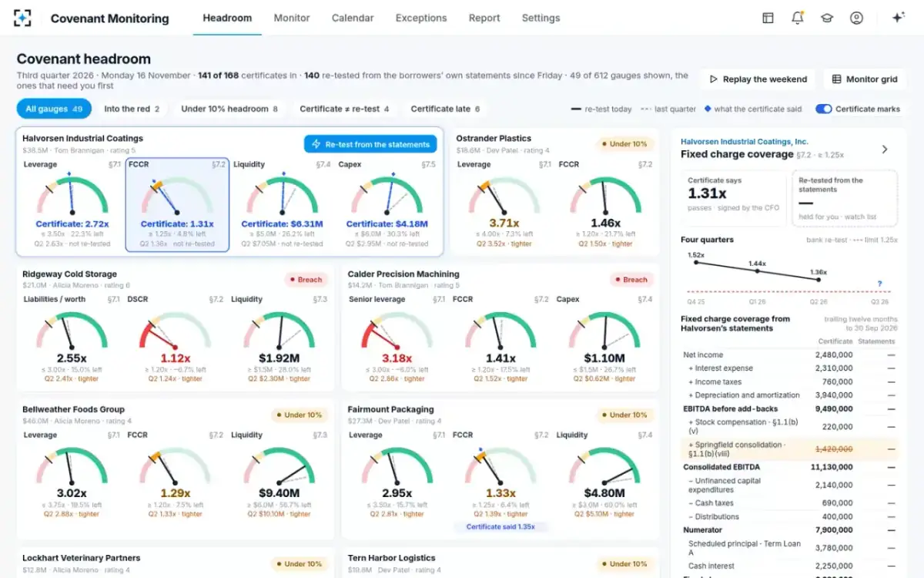Select Fairmount Packaging Liquidity gauge
The height and width of the screenshot is (578, 924).
(604, 474)
